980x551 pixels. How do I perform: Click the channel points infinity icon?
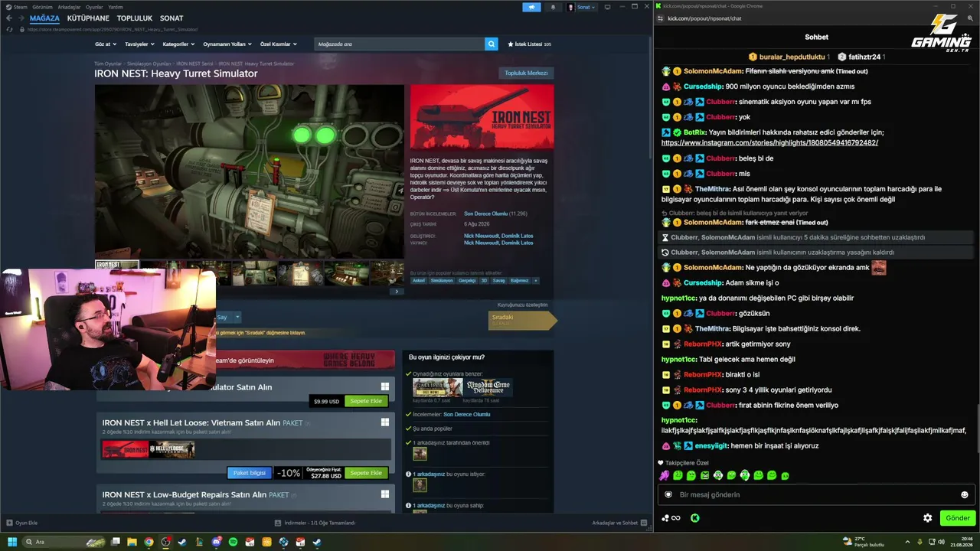[675, 518]
